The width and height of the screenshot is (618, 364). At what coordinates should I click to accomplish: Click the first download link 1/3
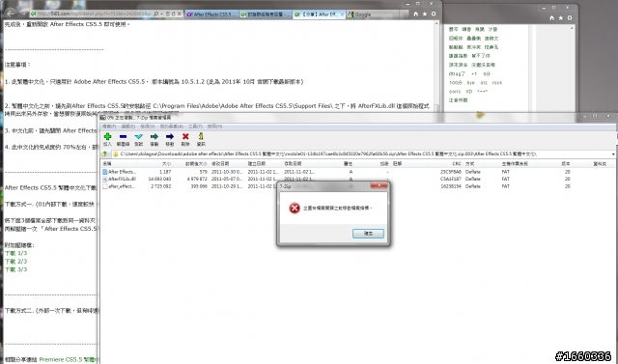tap(15, 253)
